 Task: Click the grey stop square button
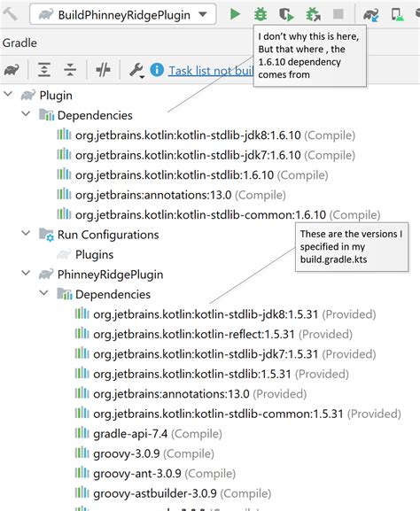(x=338, y=14)
